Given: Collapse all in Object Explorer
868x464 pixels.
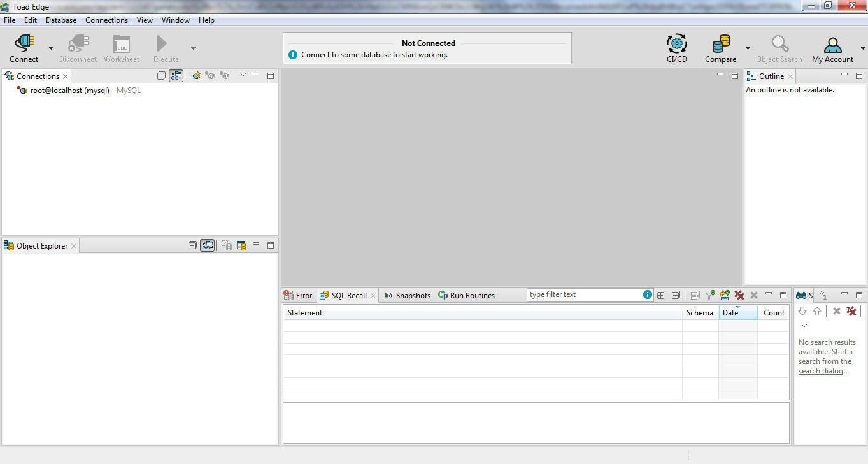Looking at the screenshot, I should pos(192,245).
